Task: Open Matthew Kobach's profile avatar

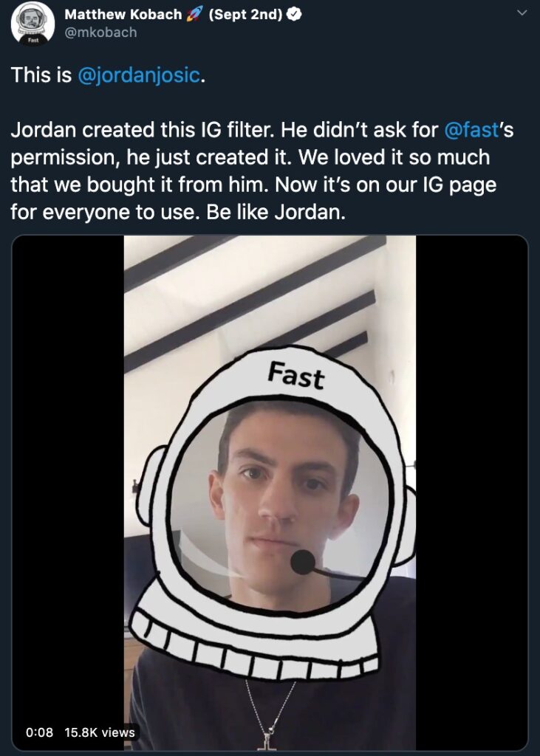Action: point(33,24)
